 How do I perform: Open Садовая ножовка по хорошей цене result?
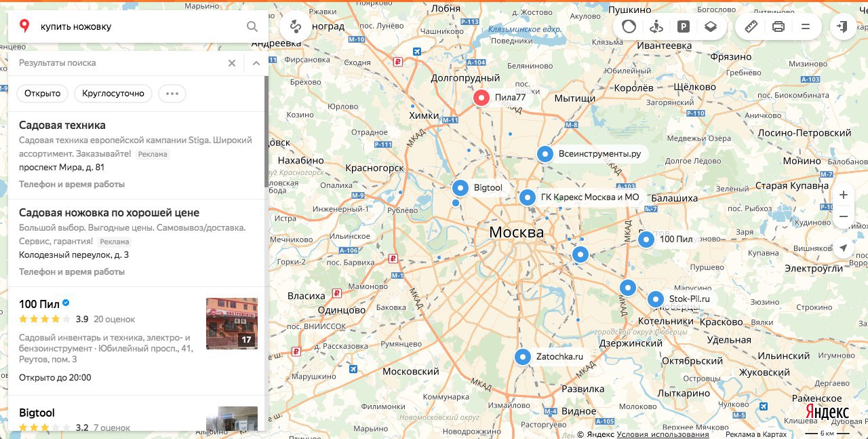coord(109,213)
